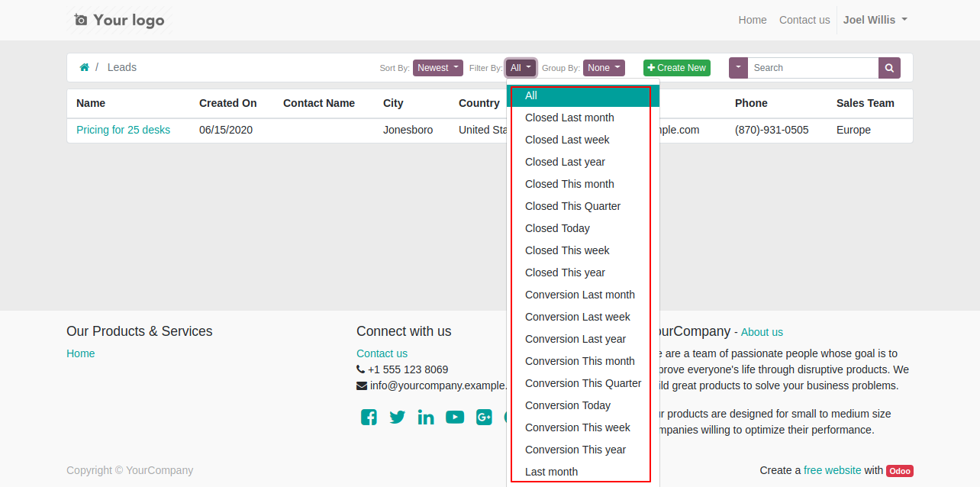
Task: Choose the Closed This week filter
Action: point(583,250)
